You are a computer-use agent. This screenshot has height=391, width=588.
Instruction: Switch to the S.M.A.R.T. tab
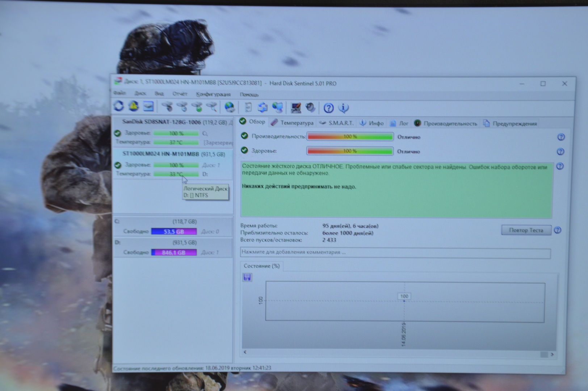tap(337, 123)
